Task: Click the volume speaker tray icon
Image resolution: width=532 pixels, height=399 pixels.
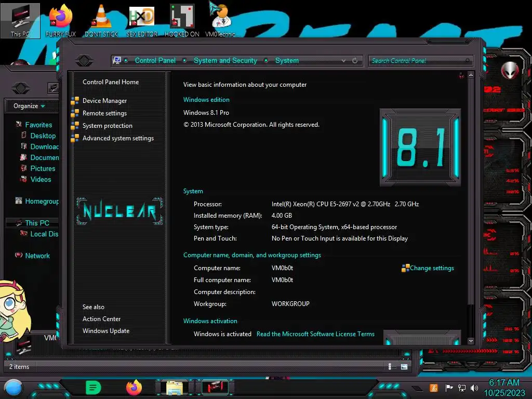Action: tap(474, 388)
